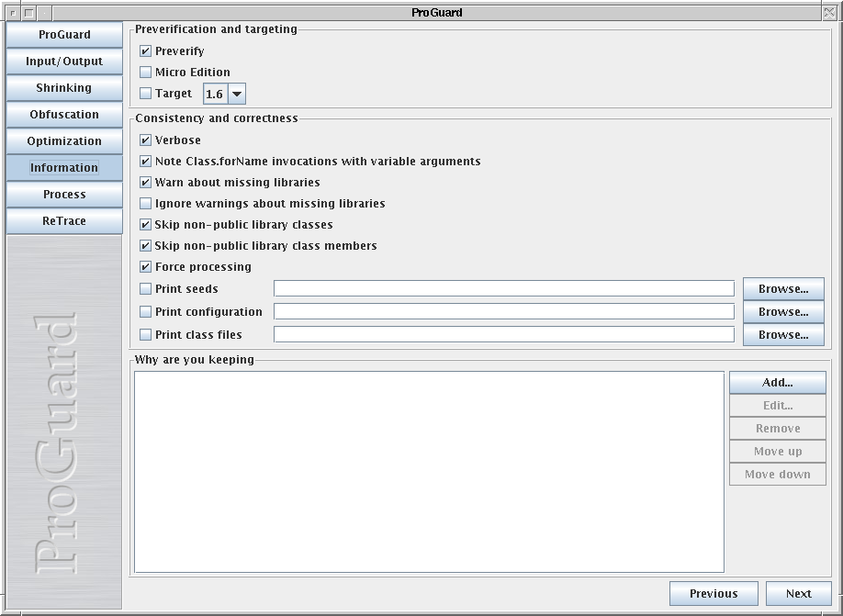Click Add in Why are you keeping

coord(777,383)
